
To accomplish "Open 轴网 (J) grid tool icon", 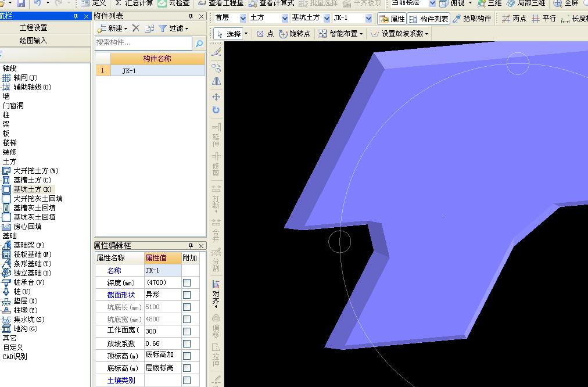I will [6, 78].
